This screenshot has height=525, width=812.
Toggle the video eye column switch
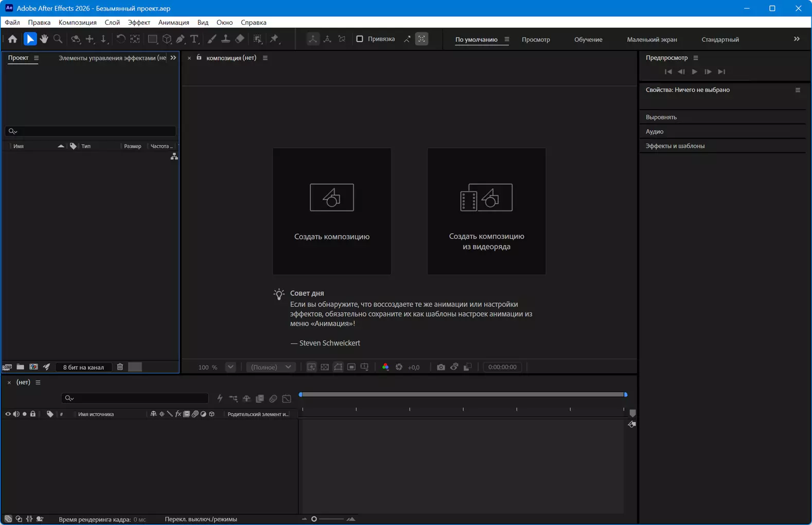8,414
